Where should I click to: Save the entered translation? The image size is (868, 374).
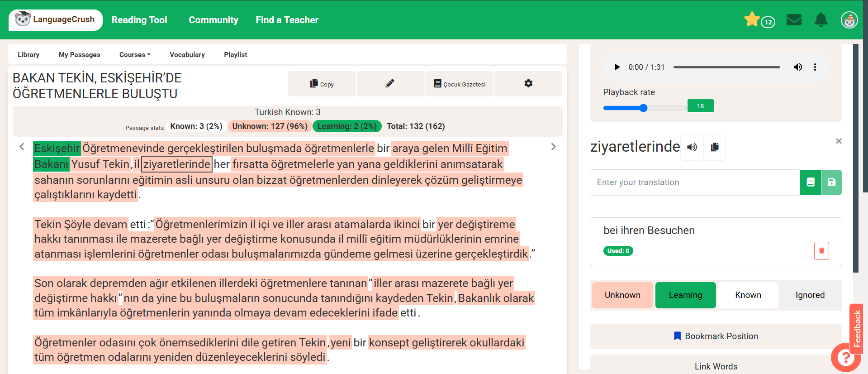pyautogui.click(x=831, y=182)
